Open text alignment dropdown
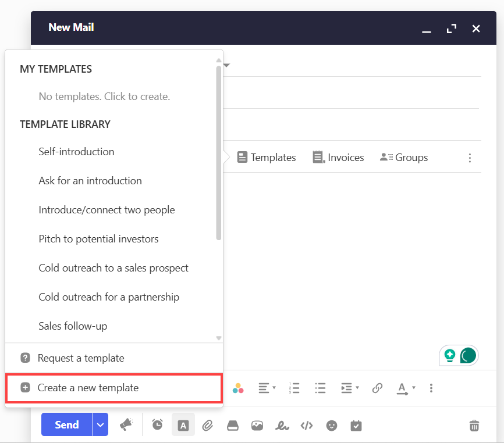Screen dimensions: 504x443 point(267,388)
